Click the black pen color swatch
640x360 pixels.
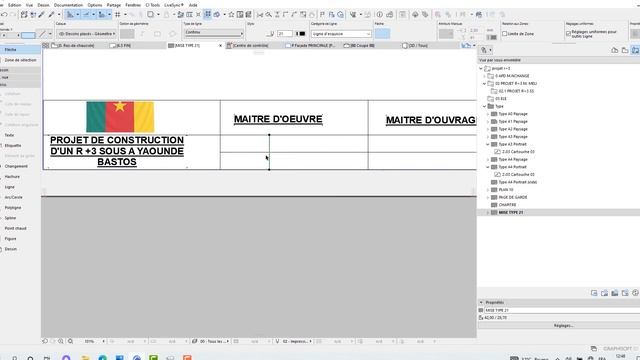point(302,34)
